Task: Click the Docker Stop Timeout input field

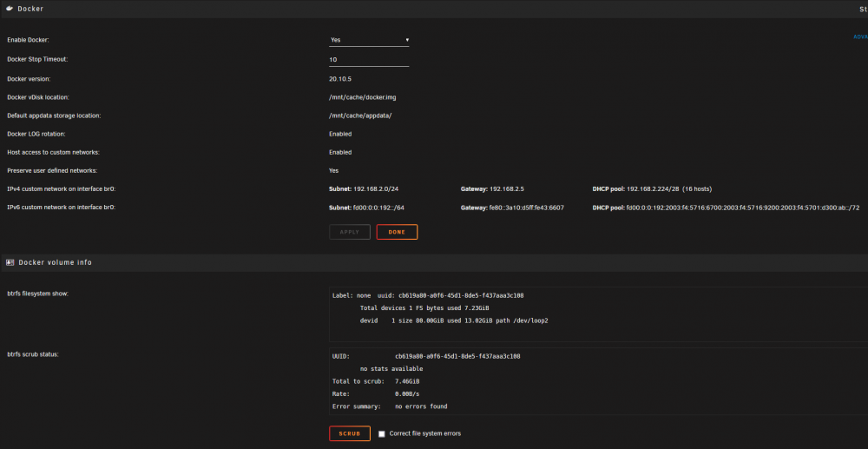Action: [369, 59]
